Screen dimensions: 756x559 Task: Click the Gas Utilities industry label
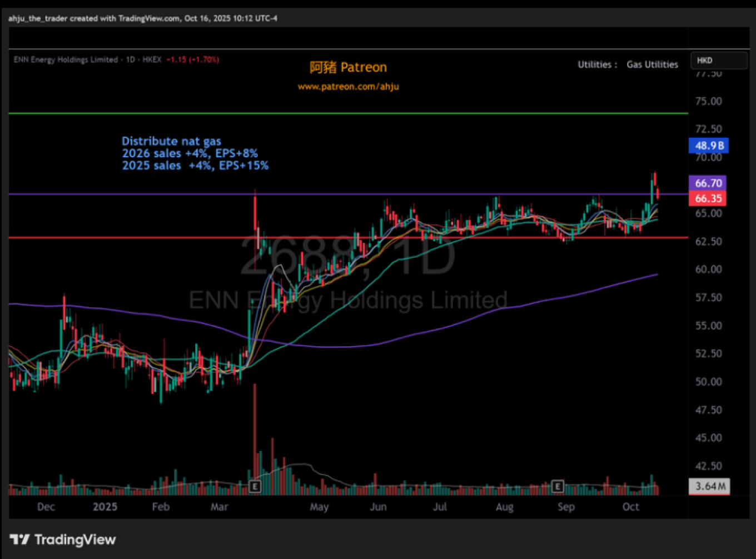[x=652, y=64]
